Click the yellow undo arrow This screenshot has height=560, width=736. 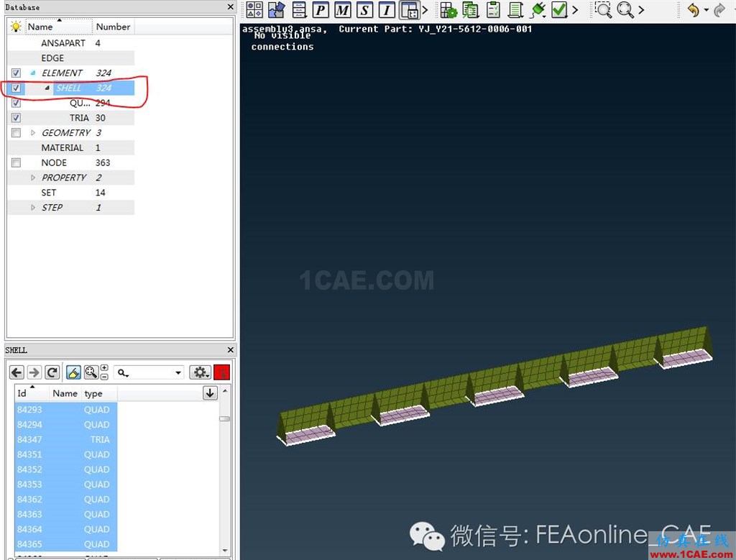(694, 10)
